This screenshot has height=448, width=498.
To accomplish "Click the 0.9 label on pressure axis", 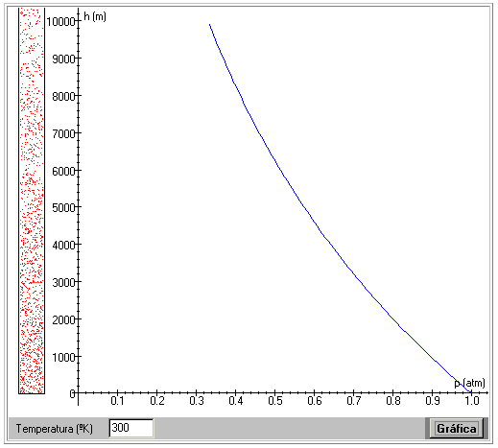I will click(433, 401).
